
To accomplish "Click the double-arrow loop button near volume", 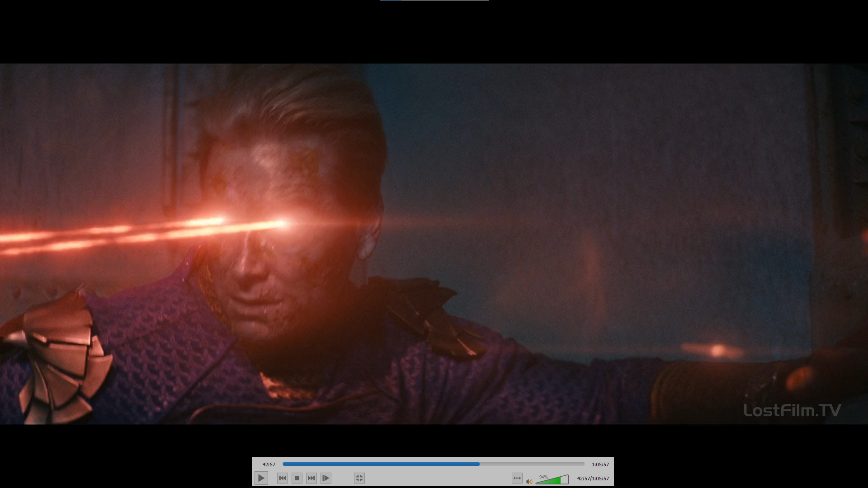I will click(x=517, y=478).
